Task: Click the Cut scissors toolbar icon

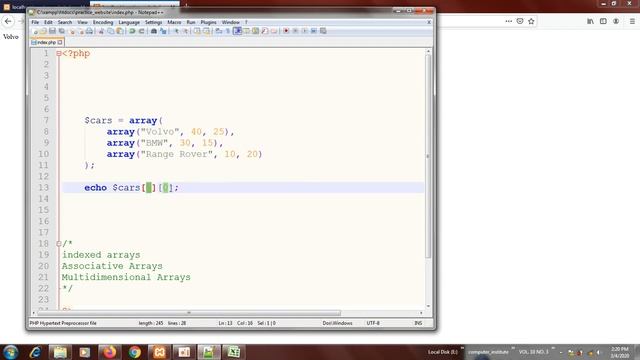Action: point(101,31)
